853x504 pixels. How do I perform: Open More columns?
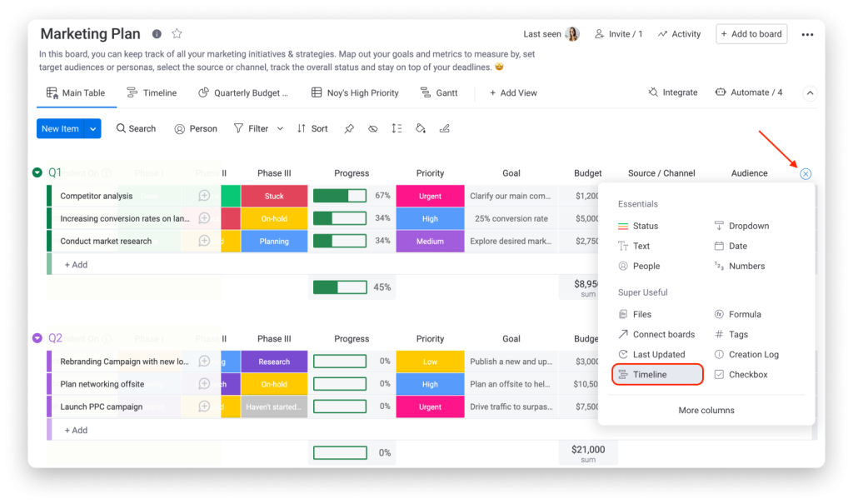pyautogui.click(x=706, y=410)
